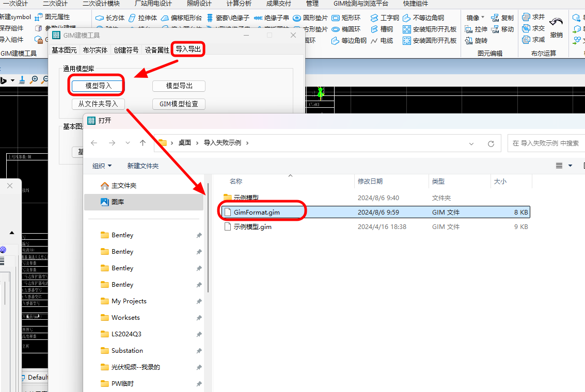Click the GIM 复制 copy tool
The height and width of the screenshot is (392, 585).
502,18
